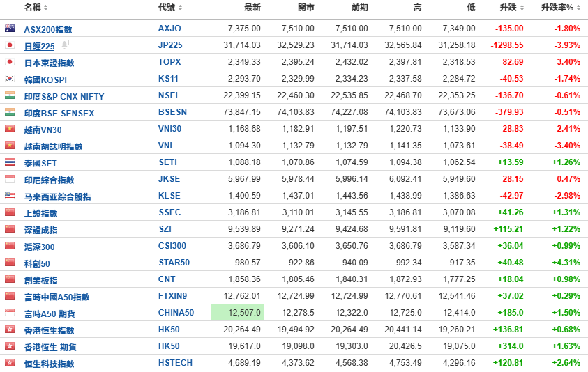Click the JP225 ticker code

coord(170,45)
